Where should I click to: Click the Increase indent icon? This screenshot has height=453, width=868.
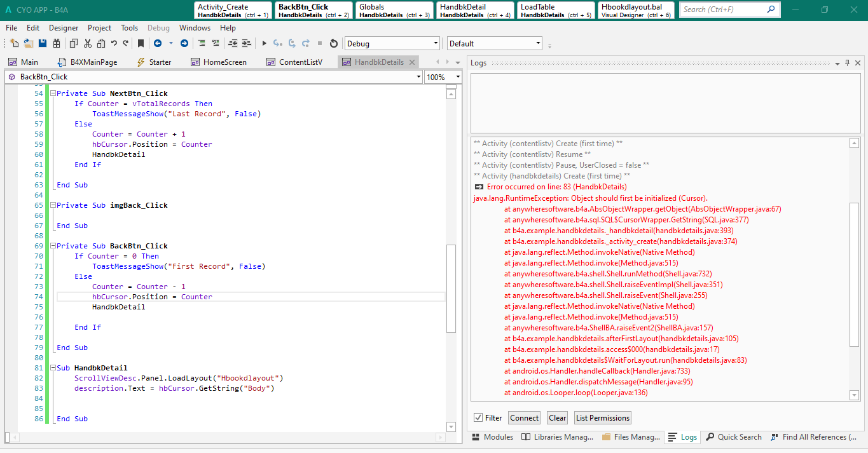[247, 43]
